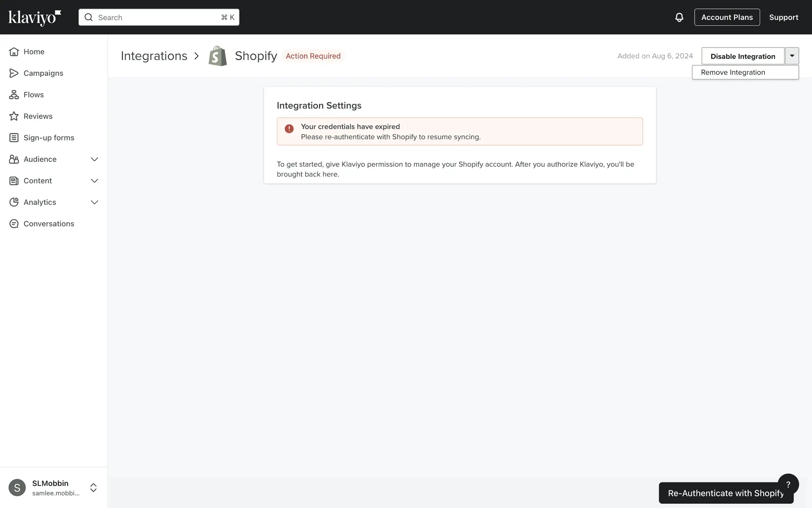Open notifications bell icon

(679, 17)
